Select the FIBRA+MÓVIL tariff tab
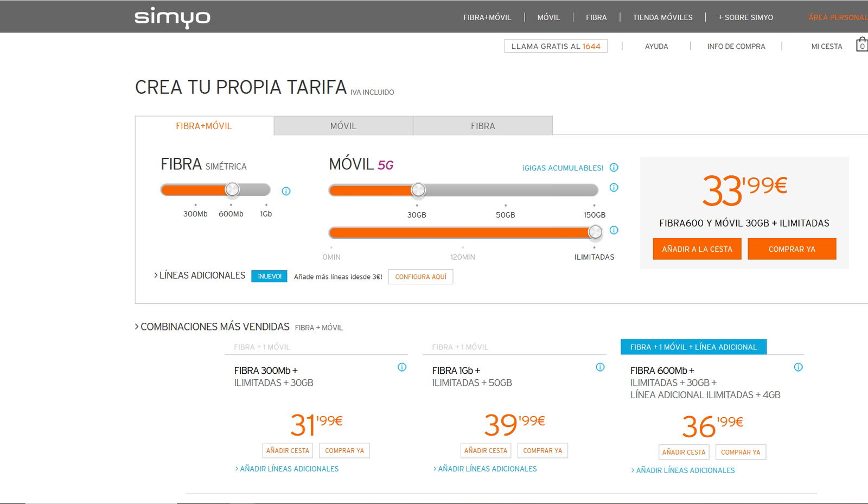 click(x=204, y=126)
